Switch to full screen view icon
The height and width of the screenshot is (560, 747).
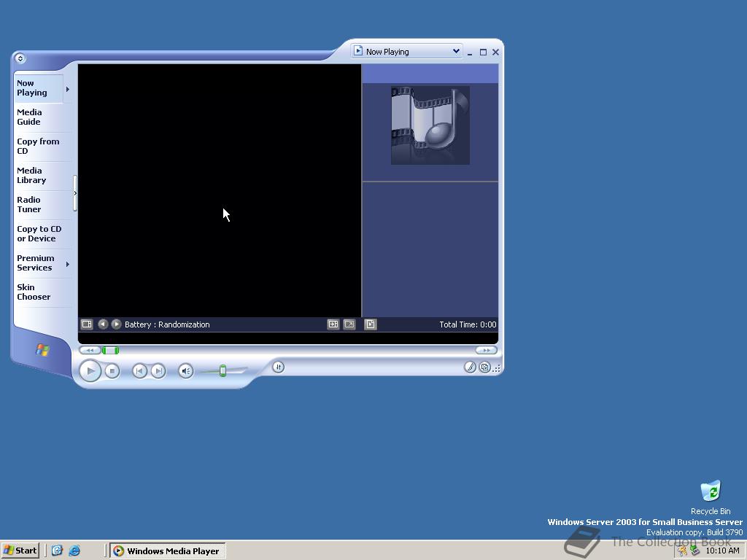point(349,324)
